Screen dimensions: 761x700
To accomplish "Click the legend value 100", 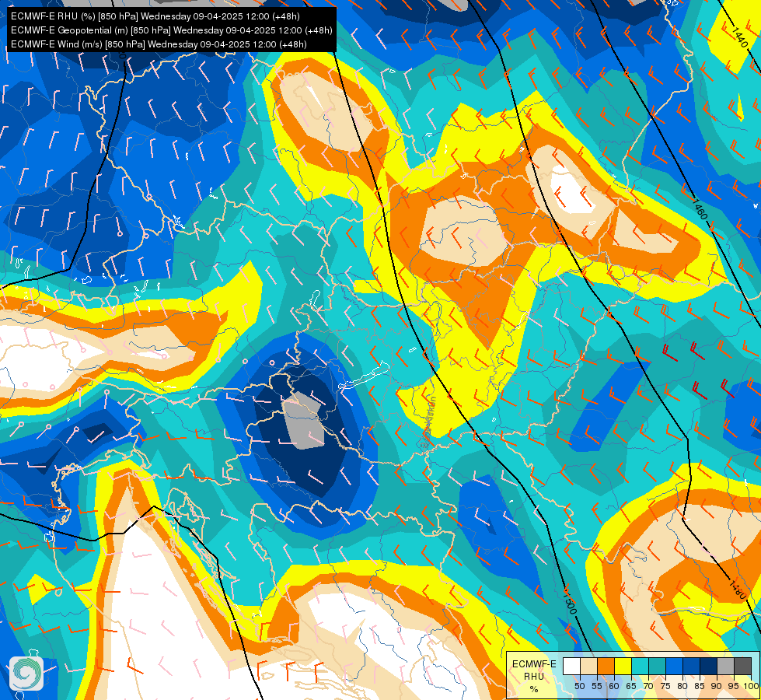I will coord(752,686).
